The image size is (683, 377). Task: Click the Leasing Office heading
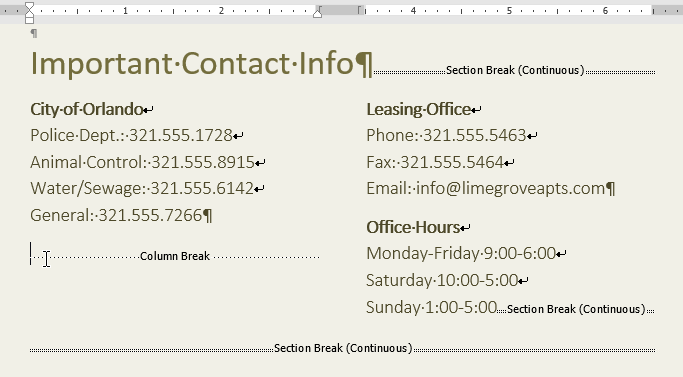(x=419, y=109)
